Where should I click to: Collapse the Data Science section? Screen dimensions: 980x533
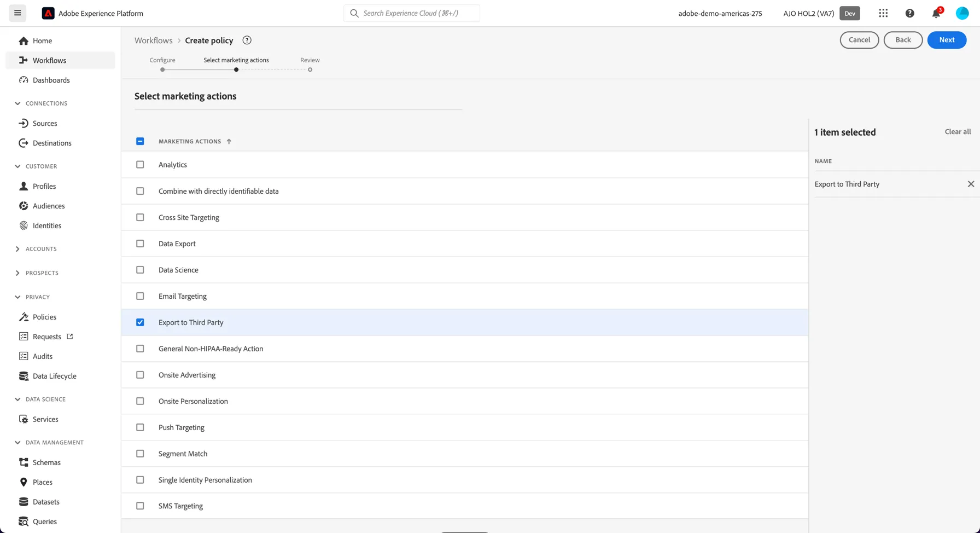(17, 399)
